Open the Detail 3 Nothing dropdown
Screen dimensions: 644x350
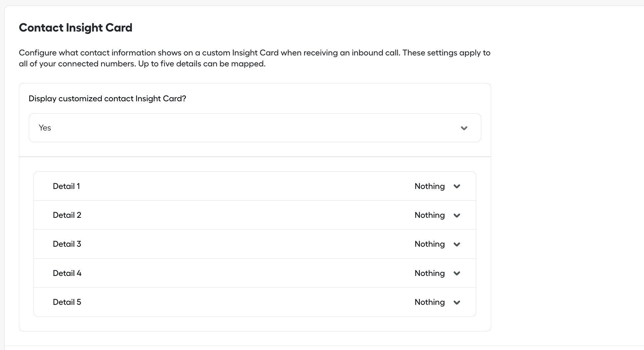click(x=437, y=244)
